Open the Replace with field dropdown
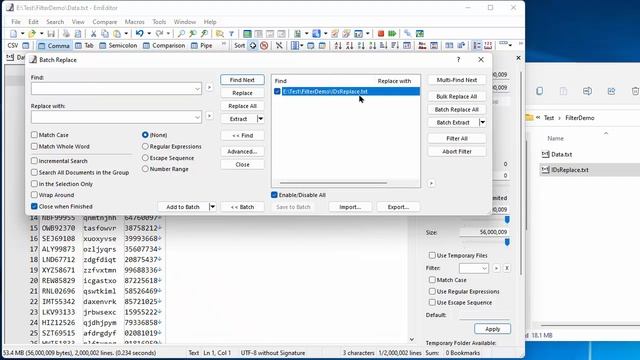640x360 pixels. (197, 117)
